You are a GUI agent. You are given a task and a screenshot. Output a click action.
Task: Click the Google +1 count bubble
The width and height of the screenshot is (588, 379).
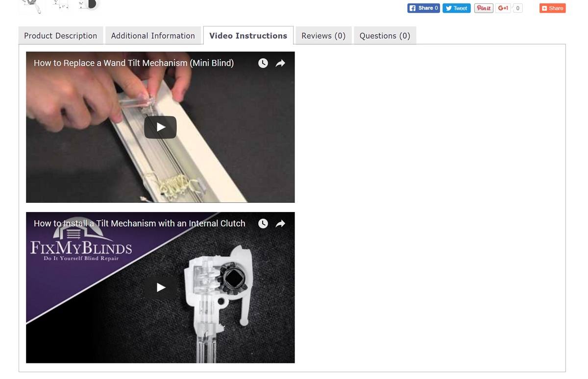coord(517,8)
